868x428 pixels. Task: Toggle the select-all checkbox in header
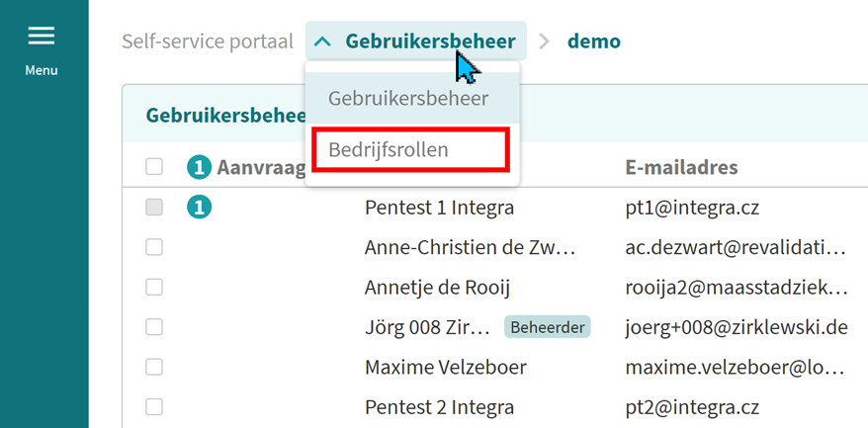154,167
